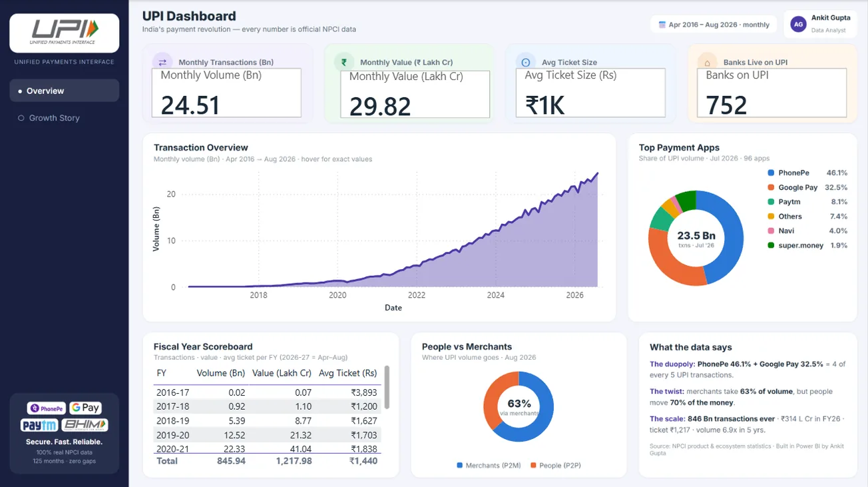
Task: Click the 23.5 Bn center label of the apps donut
Action: click(696, 236)
